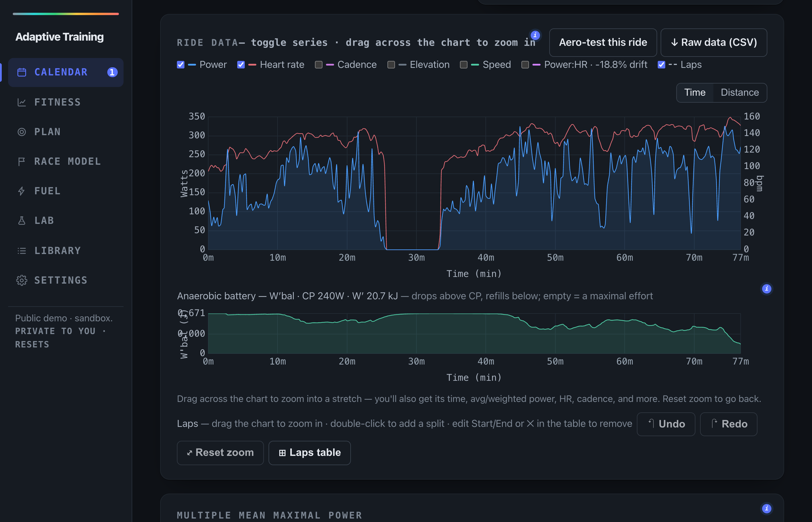812x522 pixels.
Task: Switch chart axis to Time
Action: pyautogui.click(x=695, y=93)
